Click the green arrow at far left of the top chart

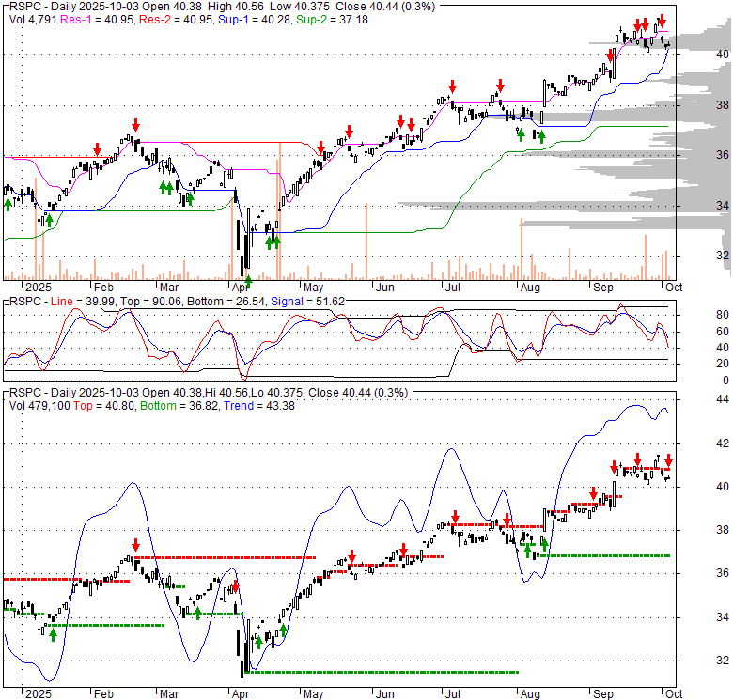point(8,203)
